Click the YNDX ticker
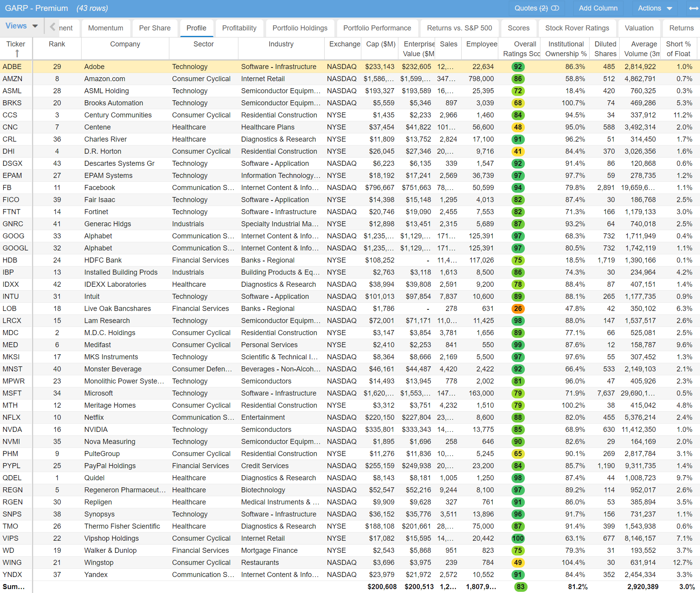The height and width of the screenshot is (593, 700). [x=12, y=575]
